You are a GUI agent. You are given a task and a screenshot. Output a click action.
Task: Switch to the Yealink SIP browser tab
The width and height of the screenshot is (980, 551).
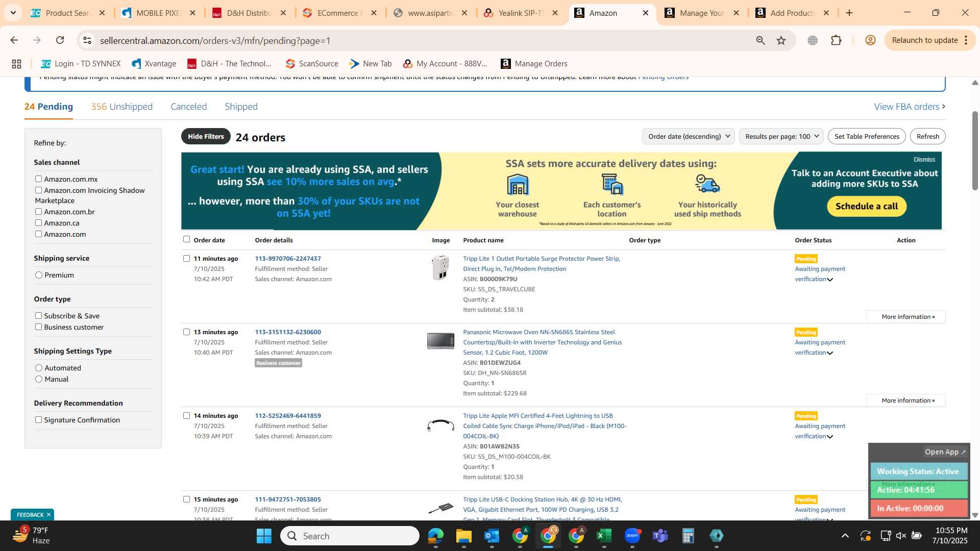[521, 13]
